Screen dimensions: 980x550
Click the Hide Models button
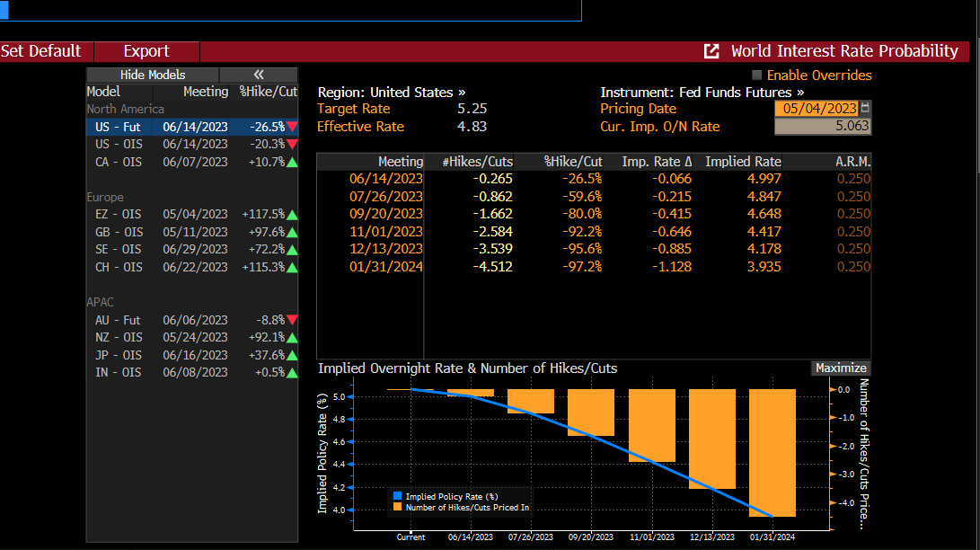point(153,75)
